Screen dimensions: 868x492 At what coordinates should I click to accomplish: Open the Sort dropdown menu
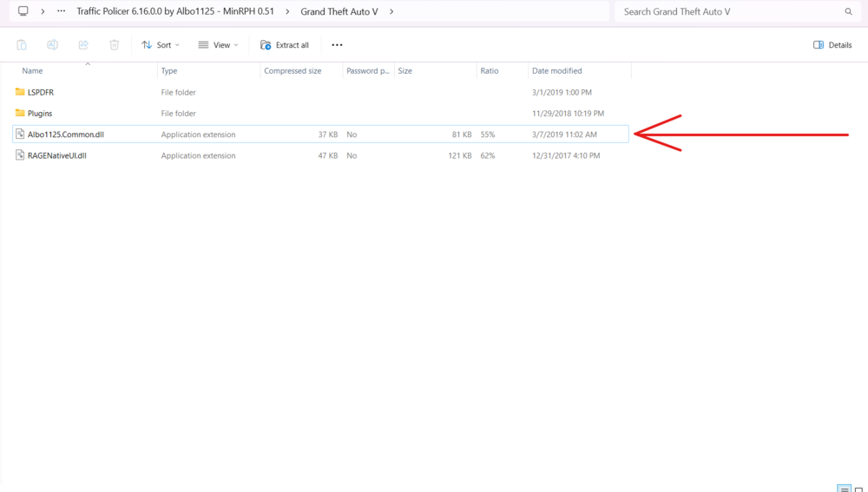pyautogui.click(x=161, y=45)
